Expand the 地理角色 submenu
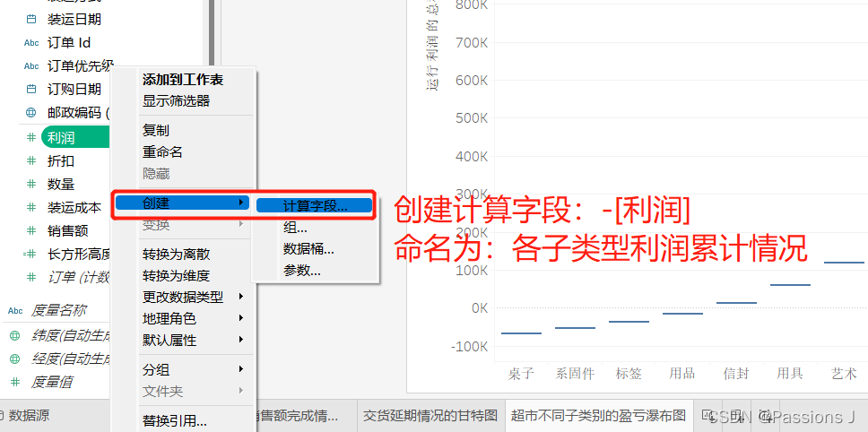Image resolution: width=868 pixels, height=432 pixels. click(241, 318)
